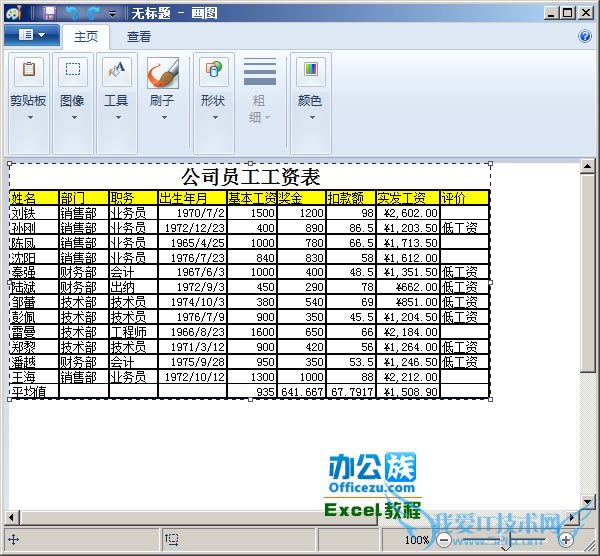Click the title 公司员工工资表
This screenshot has height=556, width=600.
251,177
